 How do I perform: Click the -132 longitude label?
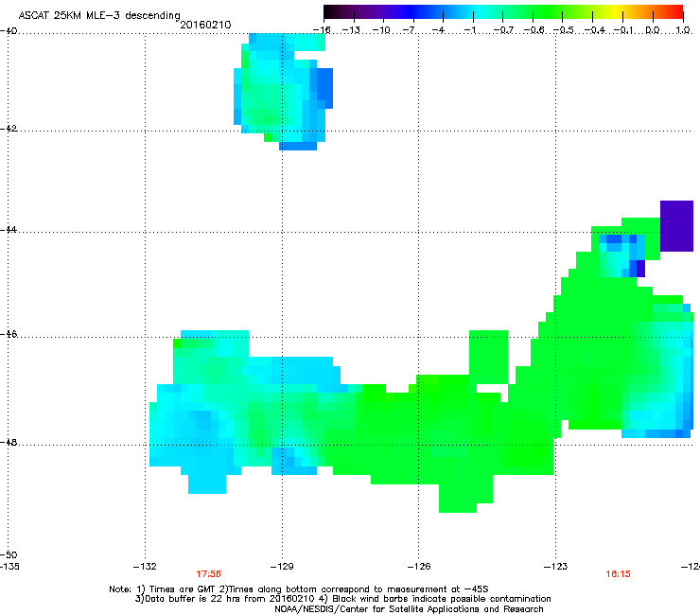tap(145, 567)
